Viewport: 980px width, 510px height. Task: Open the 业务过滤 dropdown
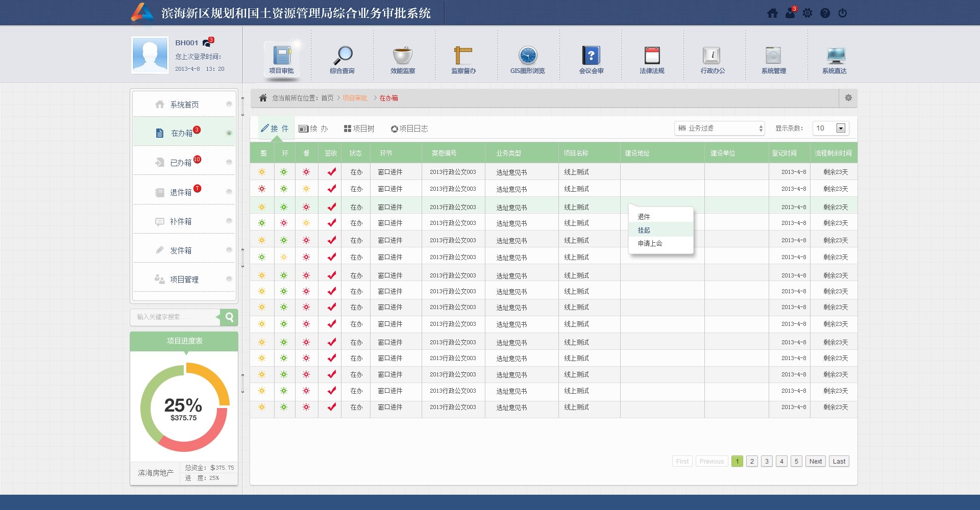click(x=720, y=129)
